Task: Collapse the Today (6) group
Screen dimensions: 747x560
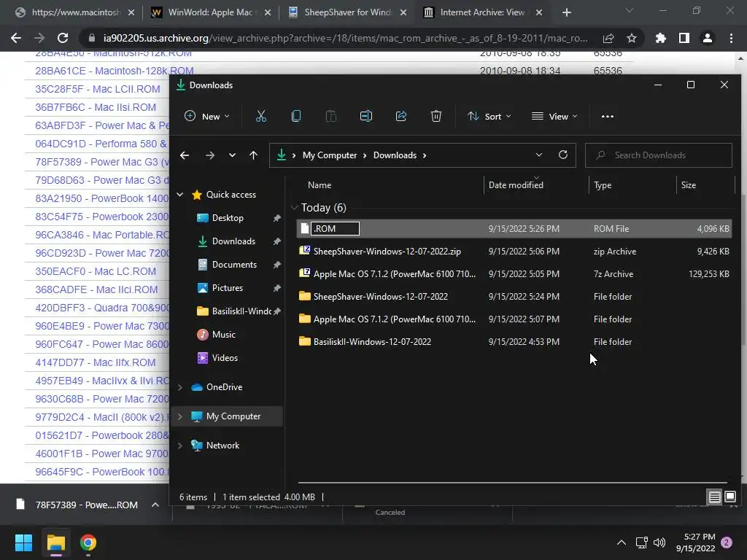Action: [295, 208]
